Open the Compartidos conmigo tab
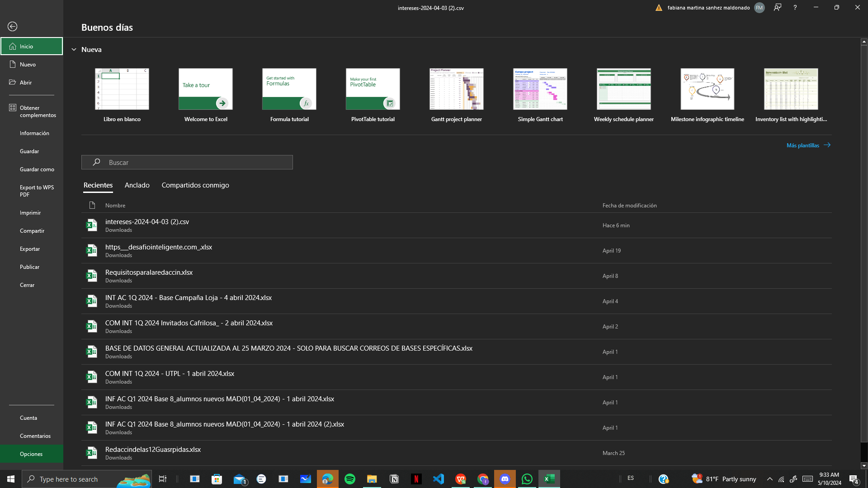The image size is (868, 488). click(x=195, y=185)
